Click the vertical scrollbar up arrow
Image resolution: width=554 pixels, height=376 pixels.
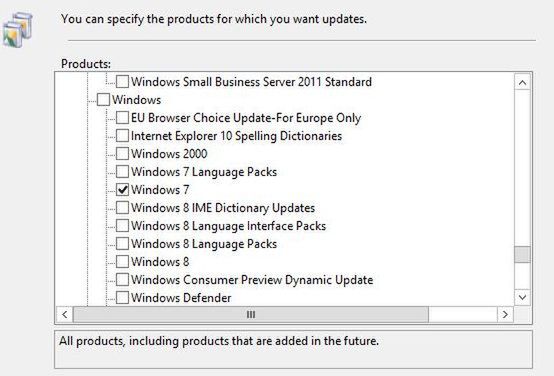click(x=522, y=83)
